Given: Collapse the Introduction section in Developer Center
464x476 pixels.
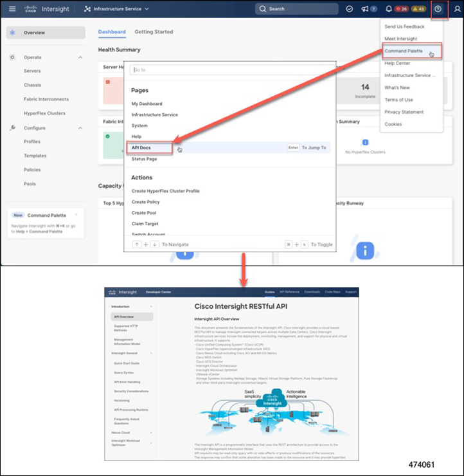Looking at the screenshot, I should [151, 307].
